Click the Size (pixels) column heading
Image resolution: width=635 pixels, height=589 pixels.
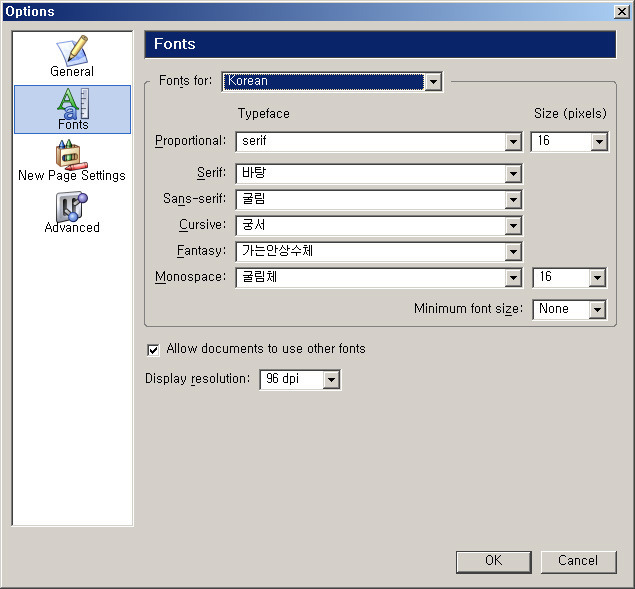(570, 113)
